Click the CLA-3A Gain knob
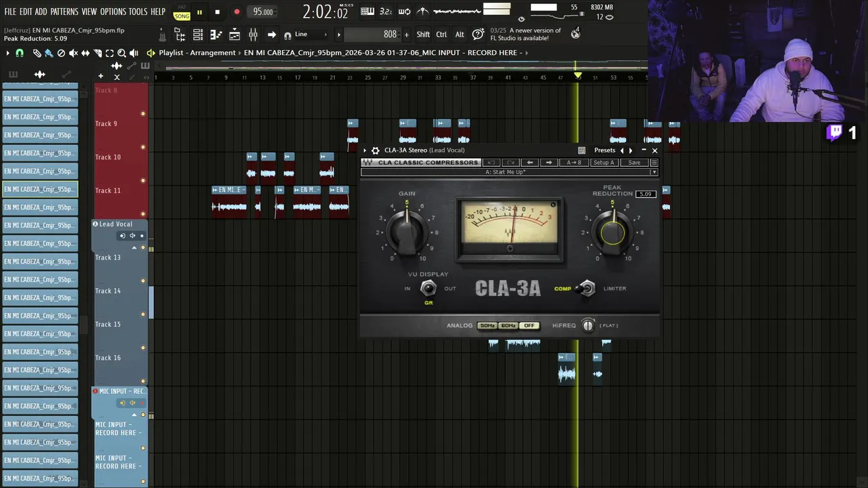This screenshot has height=488, width=868. coord(407,231)
